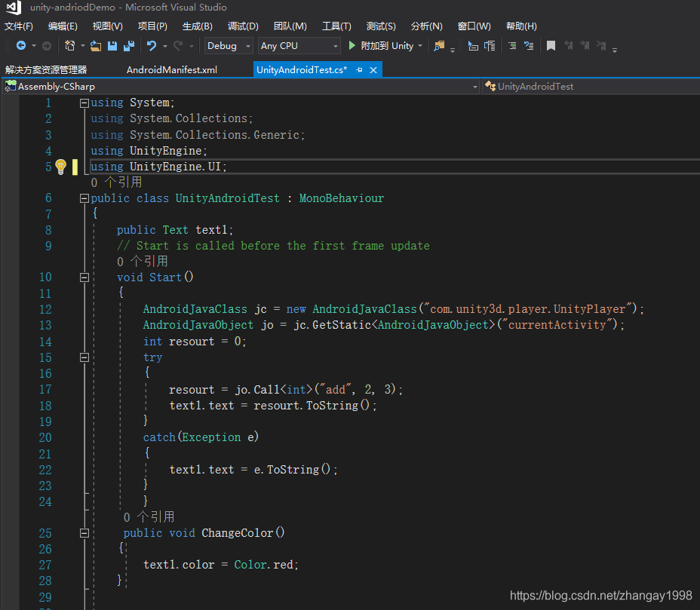Open the Assembly-CSharp project scope dropdown

tap(241, 87)
